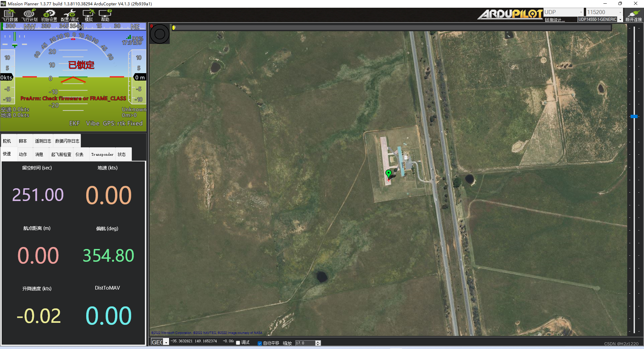This screenshot has height=349, width=644.
Task: Click the 0 m altitude indicator in HUD
Action: click(x=140, y=78)
